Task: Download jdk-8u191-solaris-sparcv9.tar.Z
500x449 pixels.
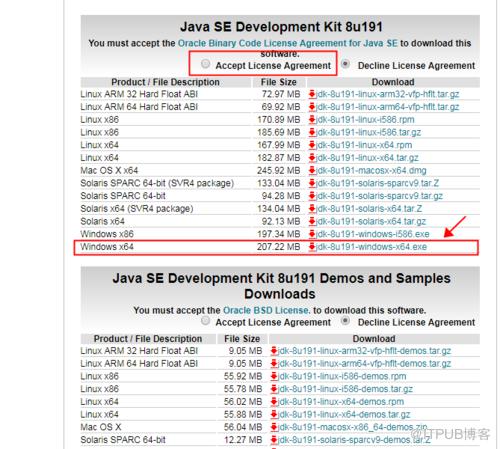Action: pos(377,183)
